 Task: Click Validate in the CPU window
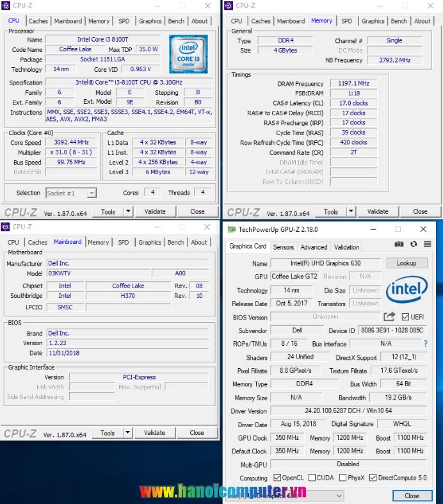click(155, 211)
